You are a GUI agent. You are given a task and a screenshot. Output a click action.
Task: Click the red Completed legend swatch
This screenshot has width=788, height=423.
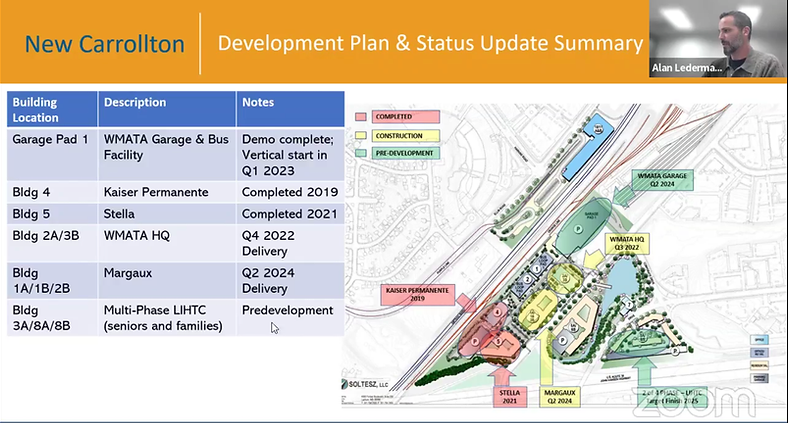(360, 117)
